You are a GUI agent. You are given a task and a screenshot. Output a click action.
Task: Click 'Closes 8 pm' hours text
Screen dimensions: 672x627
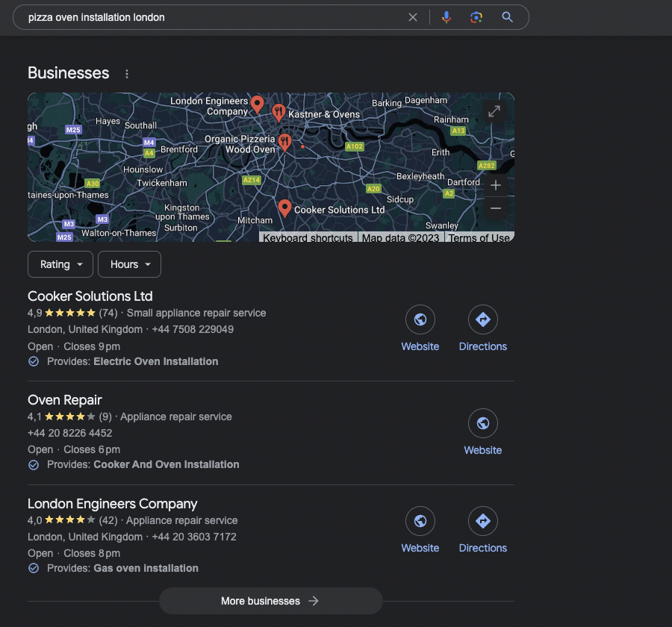(x=92, y=553)
